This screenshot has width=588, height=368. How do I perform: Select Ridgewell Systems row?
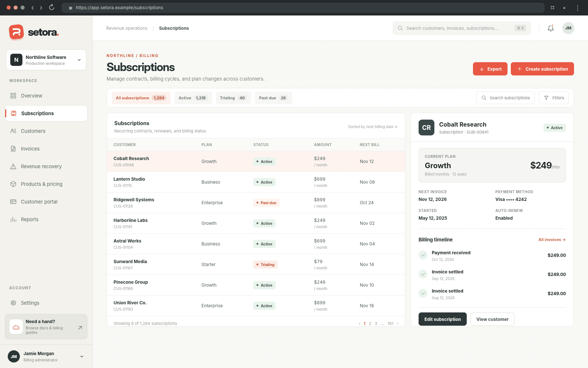[256, 203]
